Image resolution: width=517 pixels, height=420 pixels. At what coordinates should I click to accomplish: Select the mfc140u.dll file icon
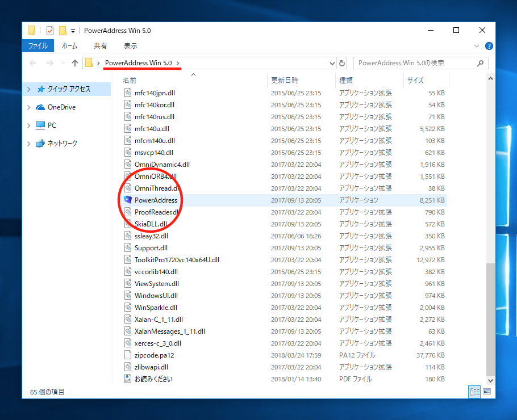[x=128, y=128]
